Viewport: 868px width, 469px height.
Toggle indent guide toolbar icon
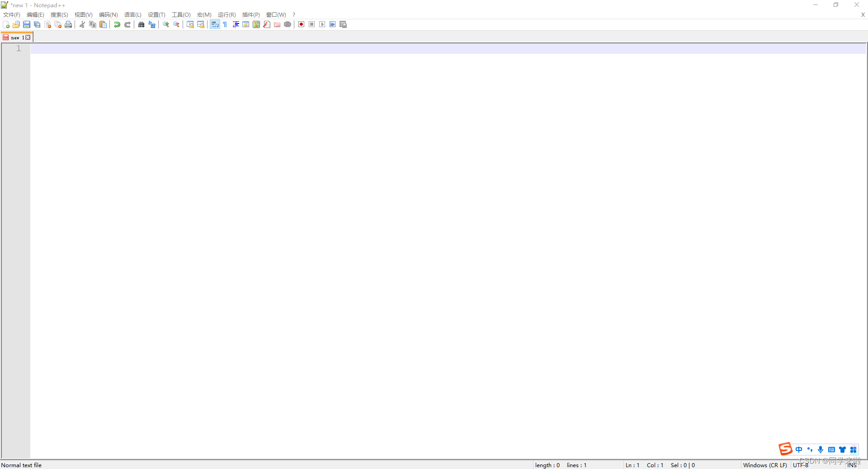pos(236,24)
